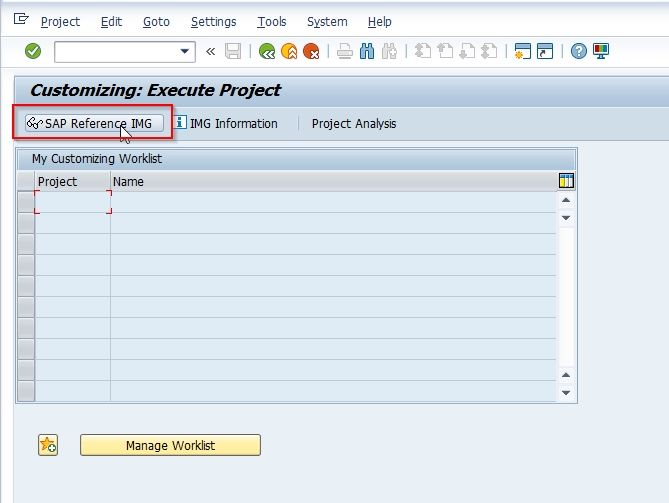Click the bottom scroll-down arrow of the worklist
The height and width of the screenshot is (503, 669).
coord(566,393)
